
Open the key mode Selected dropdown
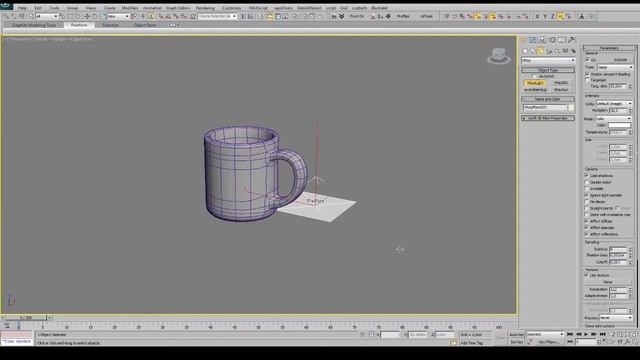(x=544, y=334)
